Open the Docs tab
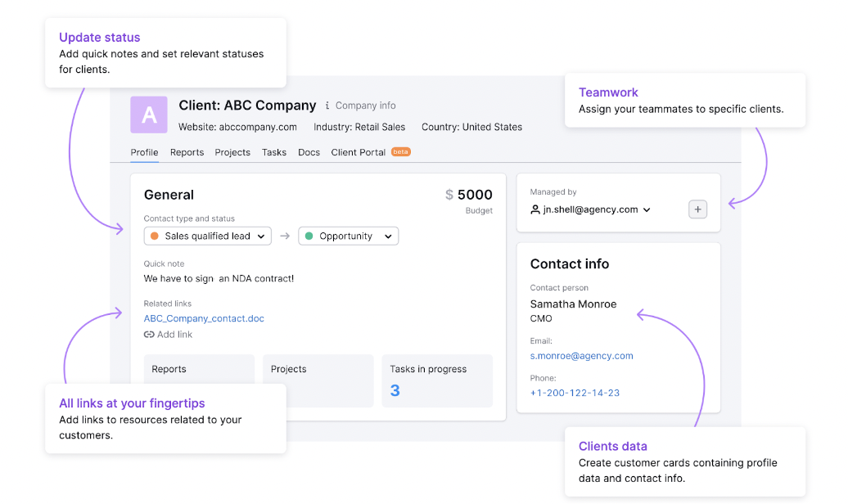The image size is (848, 504). pos(309,152)
